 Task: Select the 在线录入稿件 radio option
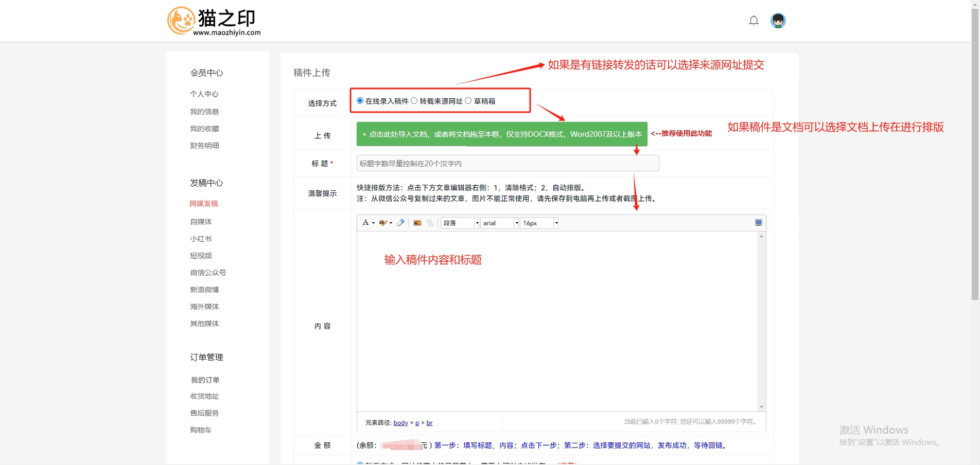(360, 101)
